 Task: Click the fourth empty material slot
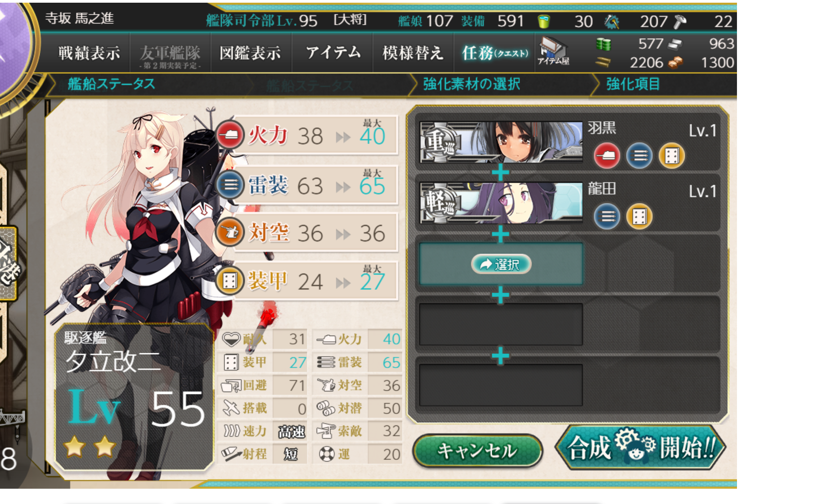click(501, 324)
